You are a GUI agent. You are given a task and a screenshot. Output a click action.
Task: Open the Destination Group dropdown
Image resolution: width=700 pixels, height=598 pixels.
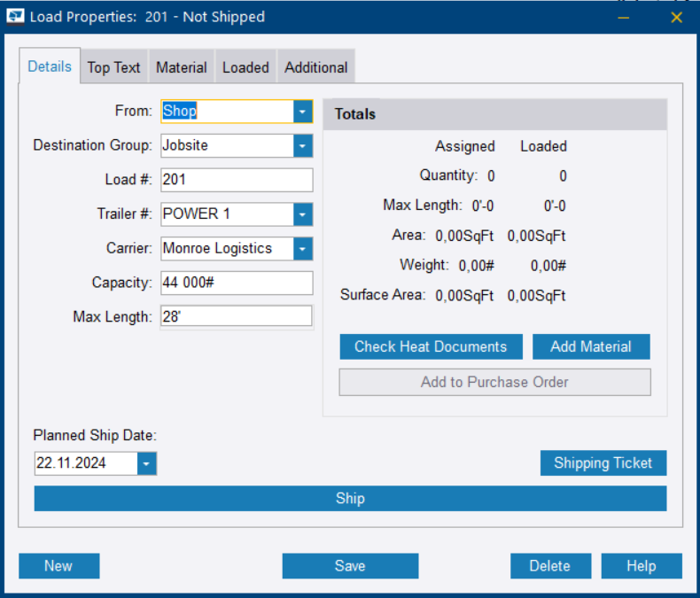coord(303,145)
